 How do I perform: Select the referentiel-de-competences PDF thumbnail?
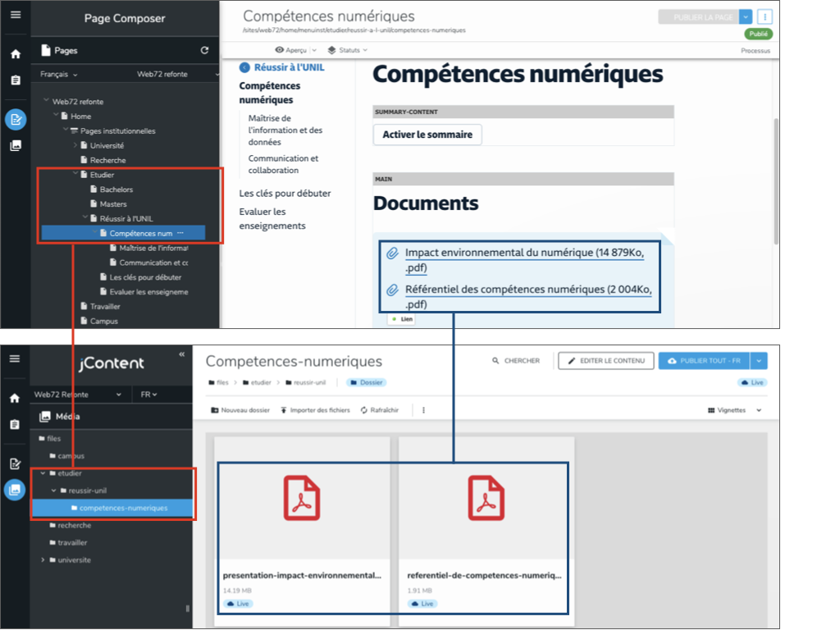coord(486,509)
